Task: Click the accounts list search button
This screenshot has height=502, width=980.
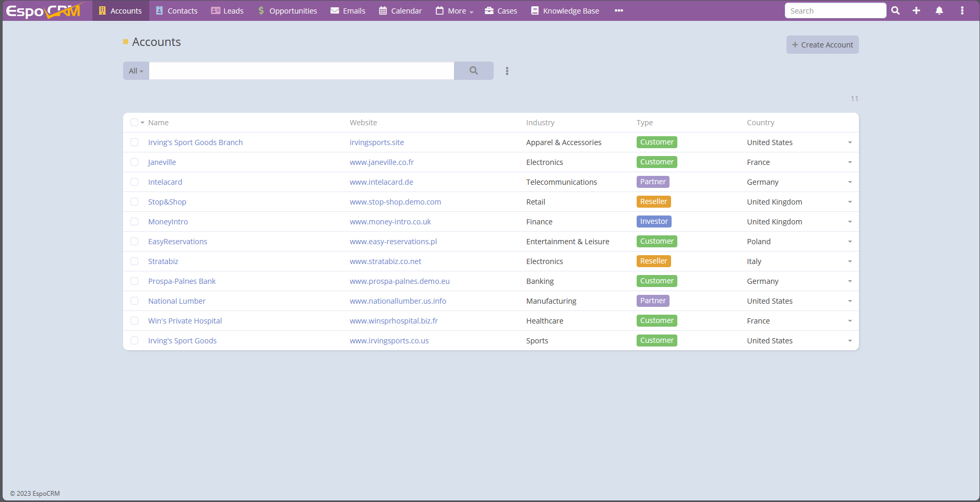Action: (x=473, y=70)
